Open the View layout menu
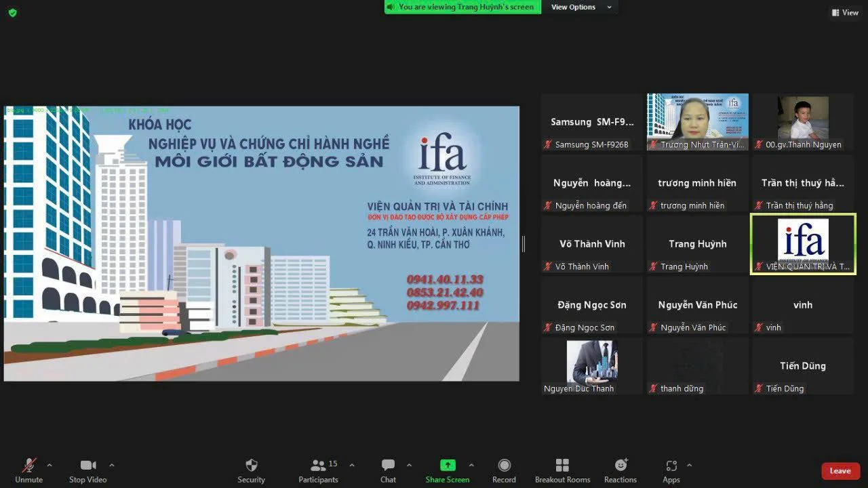 click(x=845, y=12)
